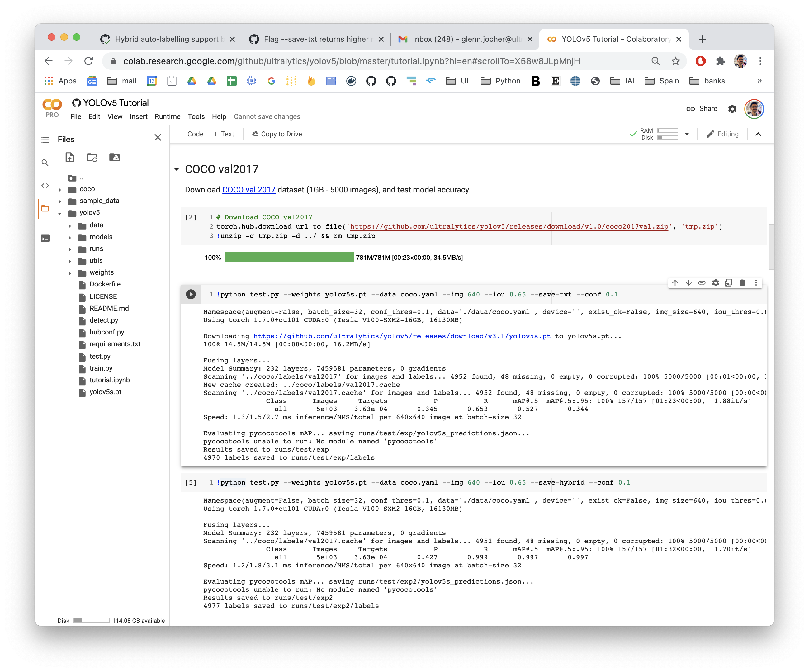Screen dimensions: 809x672
Task: Go up to parent directory entry
Action: 75,178
